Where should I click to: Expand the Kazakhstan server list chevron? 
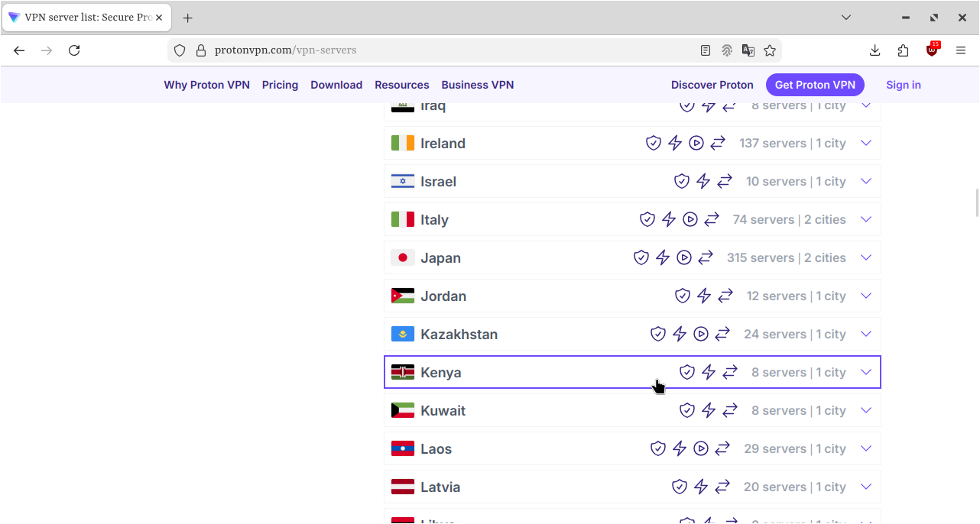tap(866, 334)
